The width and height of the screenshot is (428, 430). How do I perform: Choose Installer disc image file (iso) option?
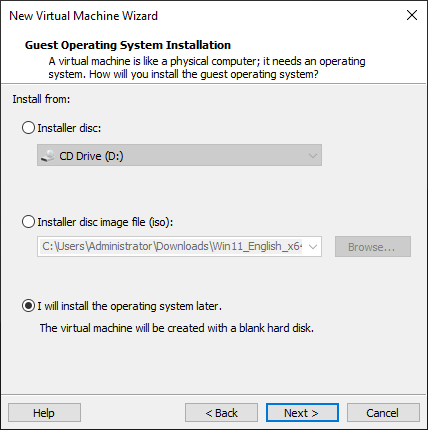(28, 222)
